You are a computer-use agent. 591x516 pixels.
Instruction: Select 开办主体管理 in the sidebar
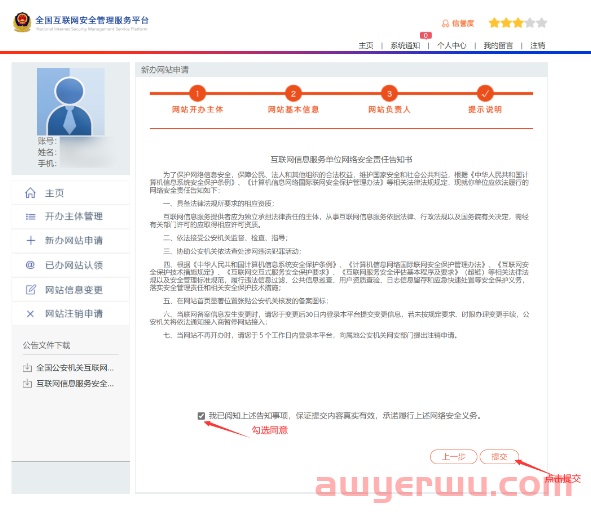[70, 217]
